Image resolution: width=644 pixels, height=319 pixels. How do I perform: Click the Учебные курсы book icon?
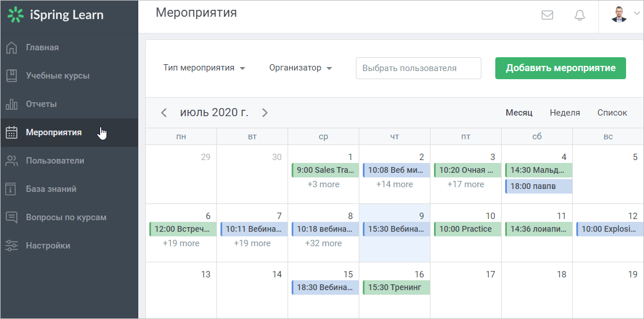point(12,76)
